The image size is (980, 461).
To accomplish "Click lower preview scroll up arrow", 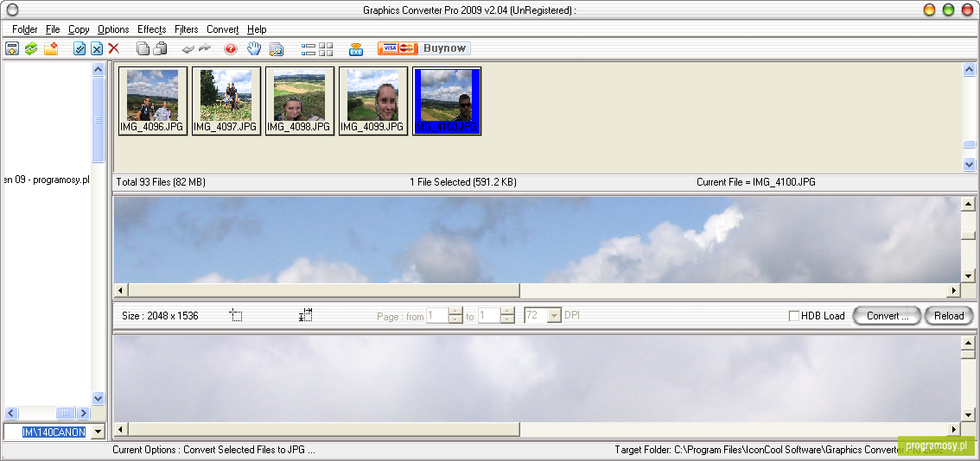I will pyautogui.click(x=968, y=343).
